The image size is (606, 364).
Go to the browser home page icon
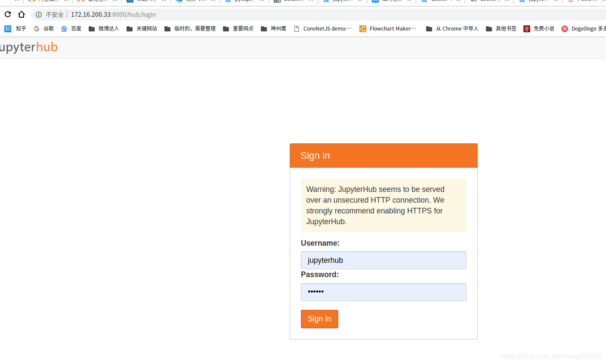click(22, 14)
